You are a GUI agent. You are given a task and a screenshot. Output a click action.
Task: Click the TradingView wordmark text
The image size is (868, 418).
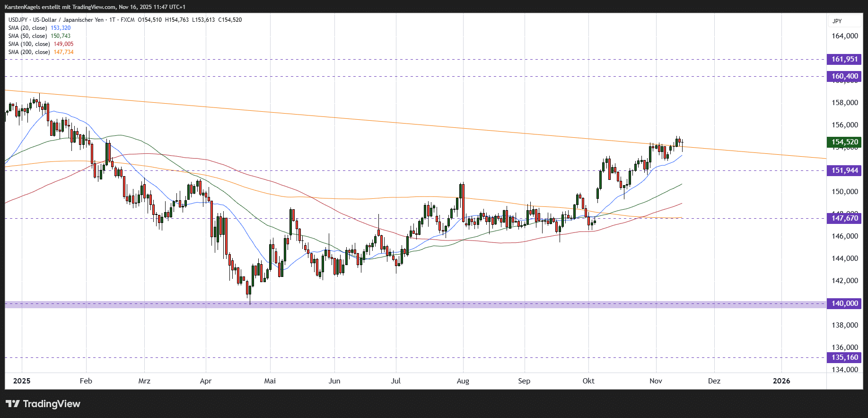pyautogui.click(x=52, y=404)
